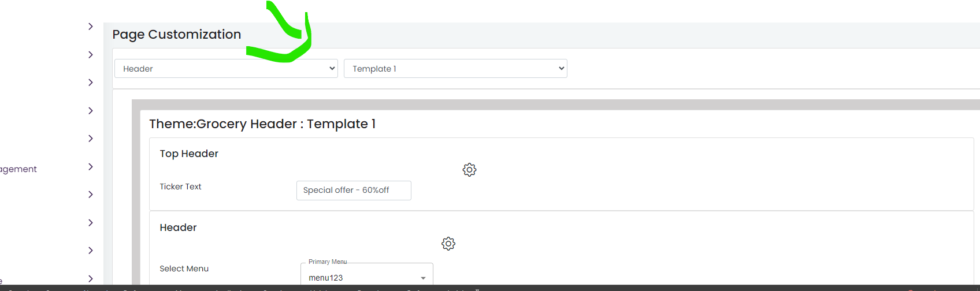
Task: Click chevron directly below the 'agement' row
Action: (x=91, y=195)
